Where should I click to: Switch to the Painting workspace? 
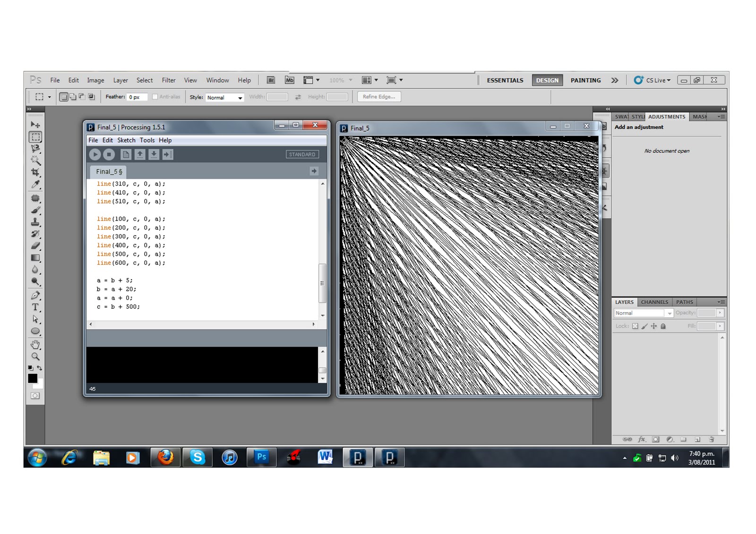[x=585, y=80]
